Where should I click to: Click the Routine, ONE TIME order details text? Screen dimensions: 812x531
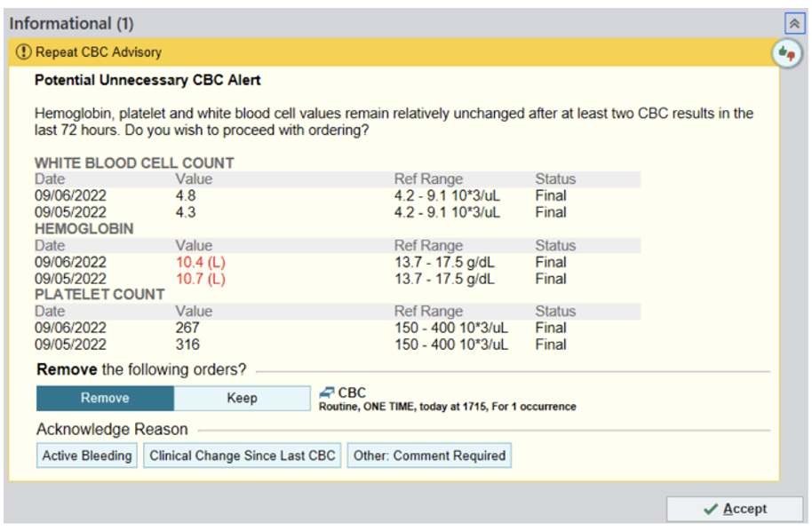(447, 407)
